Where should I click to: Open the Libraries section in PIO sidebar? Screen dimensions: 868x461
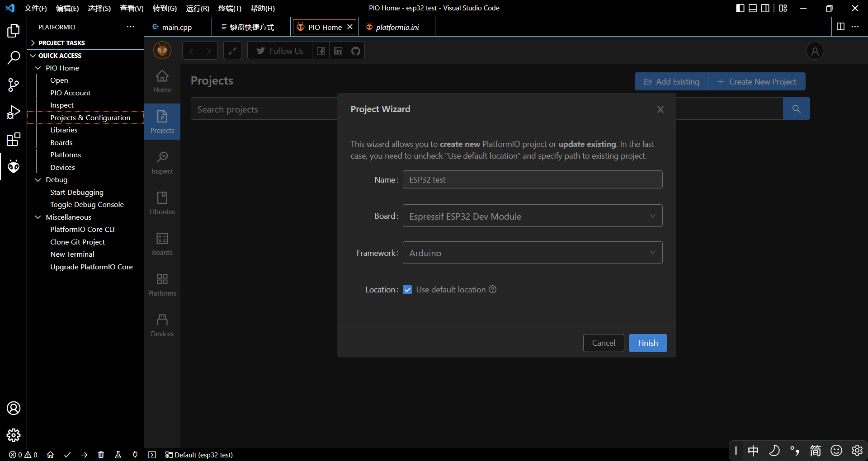point(162,203)
